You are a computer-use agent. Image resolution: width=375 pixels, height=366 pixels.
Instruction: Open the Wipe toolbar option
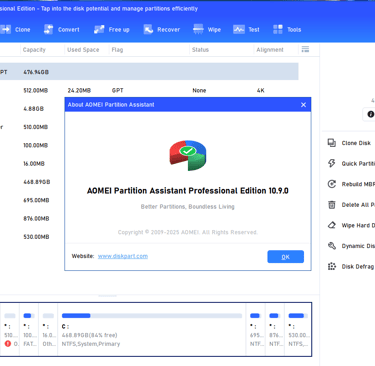point(207,30)
